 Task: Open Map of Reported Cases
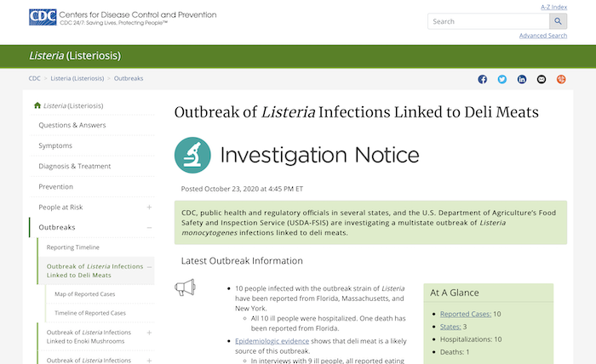tap(85, 294)
